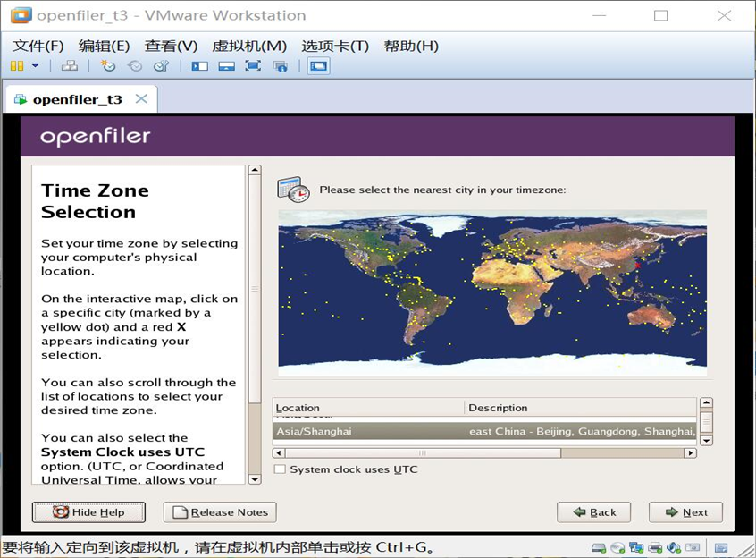Image resolution: width=756 pixels, height=558 pixels.
Task: Toggle the thumbnail bar view icon
Action: pyautogui.click(x=227, y=66)
